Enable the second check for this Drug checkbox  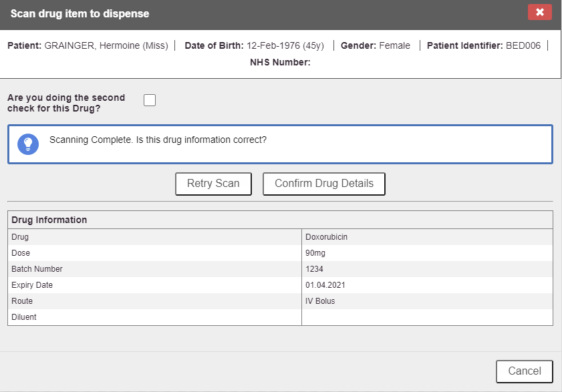coord(150,100)
